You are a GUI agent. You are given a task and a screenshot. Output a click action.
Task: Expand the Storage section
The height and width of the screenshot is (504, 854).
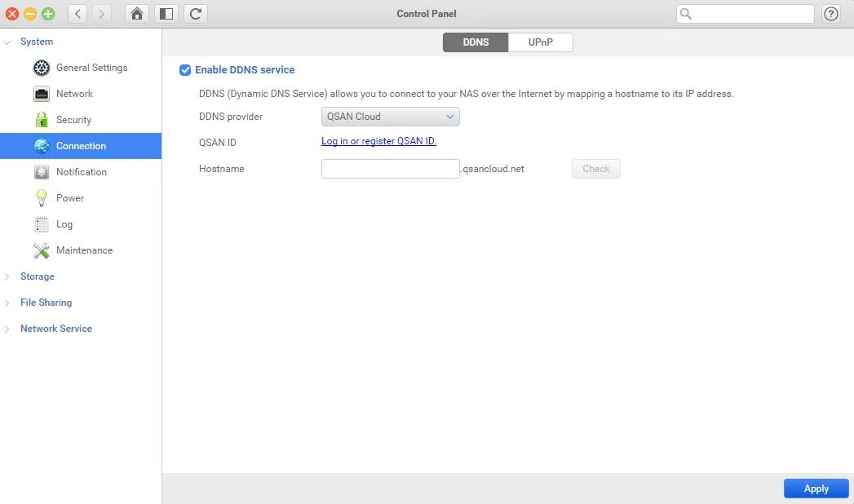(x=7, y=276)
